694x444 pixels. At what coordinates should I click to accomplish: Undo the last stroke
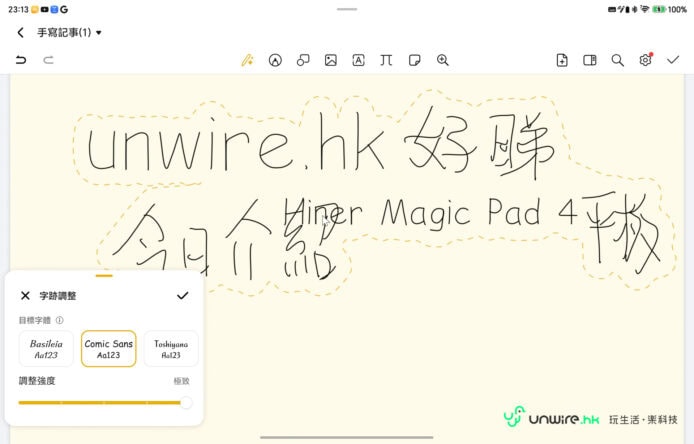[21, 60]
